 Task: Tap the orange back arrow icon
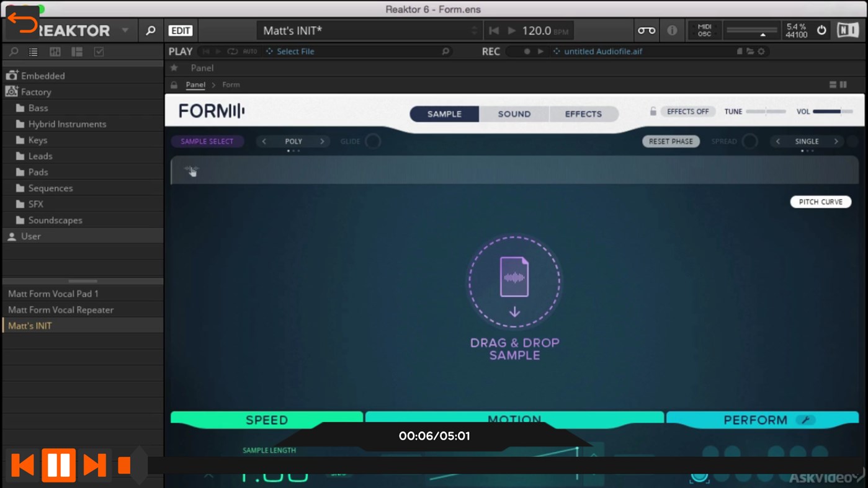tap(23, 24)
